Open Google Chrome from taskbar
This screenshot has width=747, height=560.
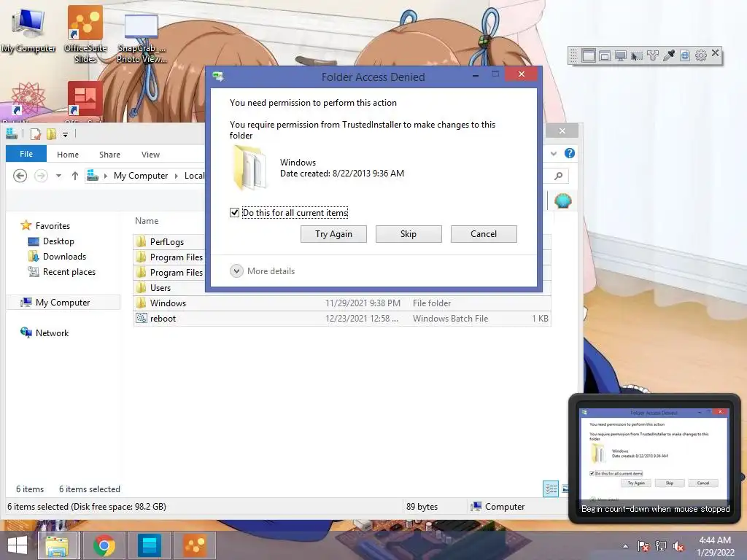click(104, 545)
